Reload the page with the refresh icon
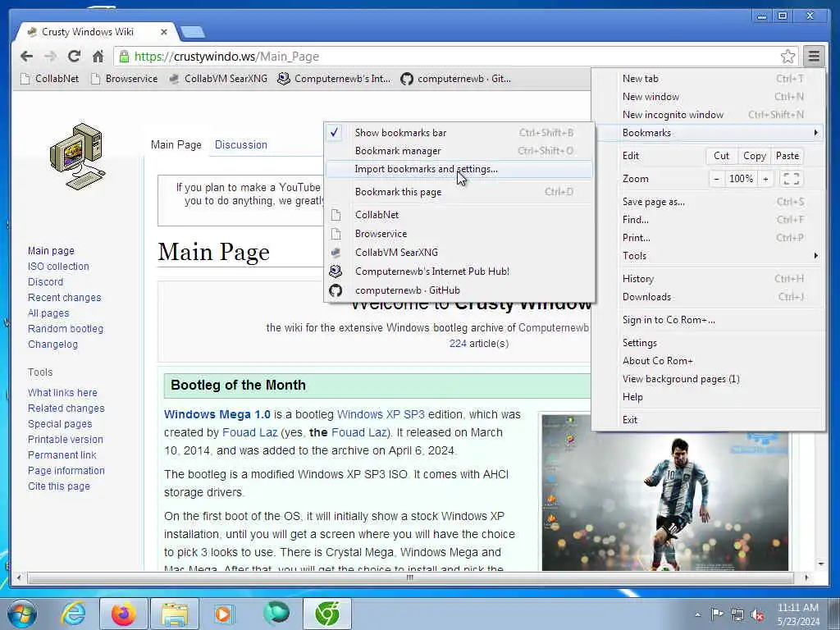The image size is (840, 630). tap(74, 57)
